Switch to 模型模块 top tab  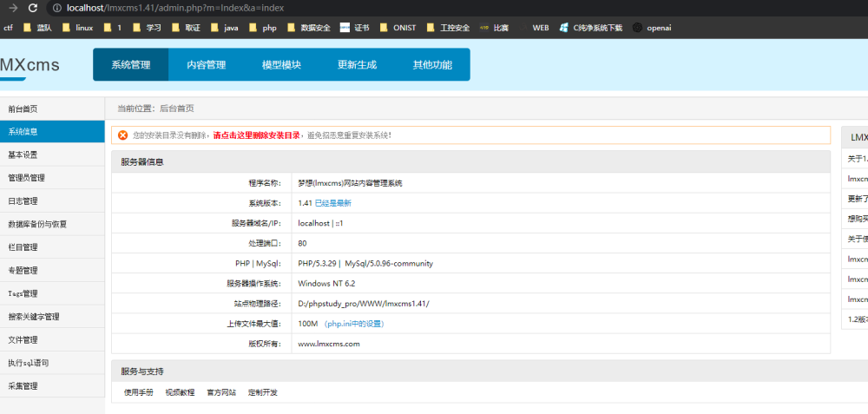pos(281,65)
